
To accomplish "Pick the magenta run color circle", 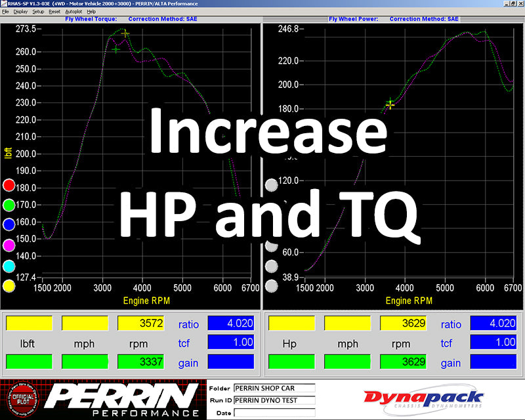I will (9, 246).
